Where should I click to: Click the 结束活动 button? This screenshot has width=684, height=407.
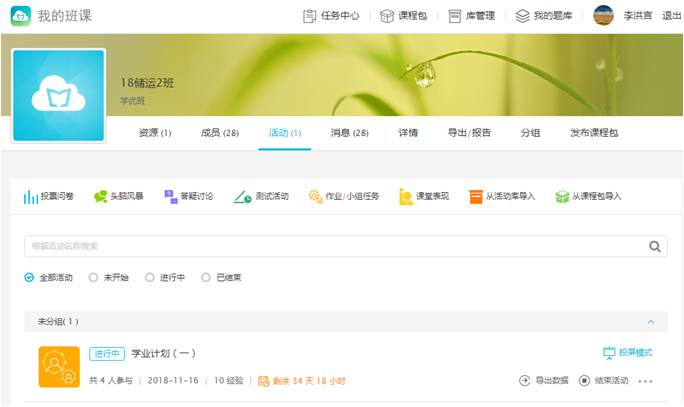(x=604, y=381)
